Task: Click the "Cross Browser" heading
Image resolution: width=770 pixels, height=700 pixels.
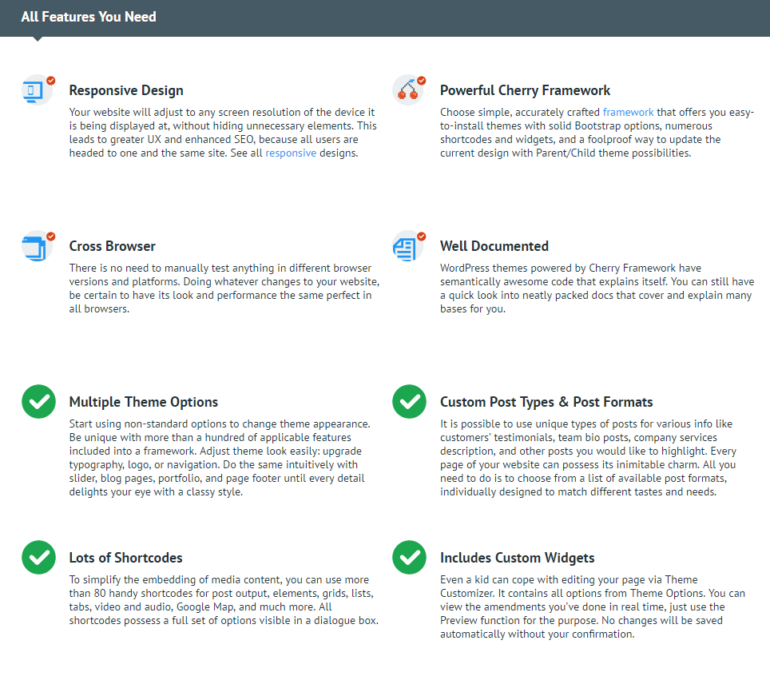Action: point(112,246)
